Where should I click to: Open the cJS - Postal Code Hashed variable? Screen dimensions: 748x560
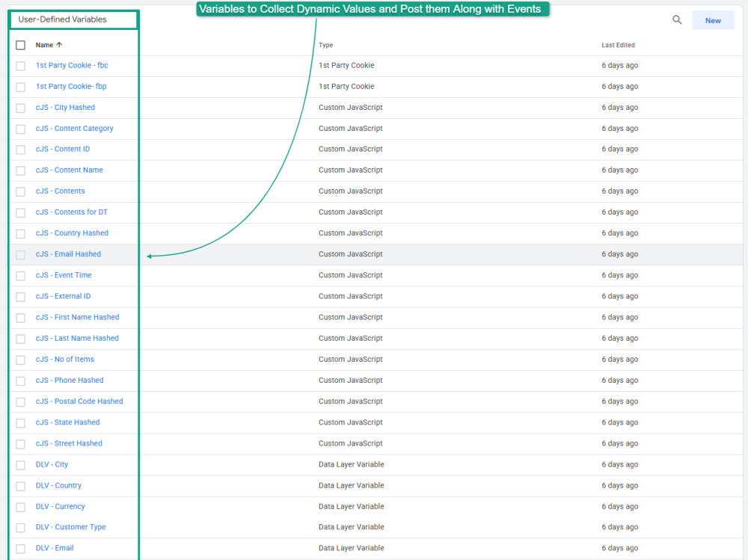pos(79,401)
